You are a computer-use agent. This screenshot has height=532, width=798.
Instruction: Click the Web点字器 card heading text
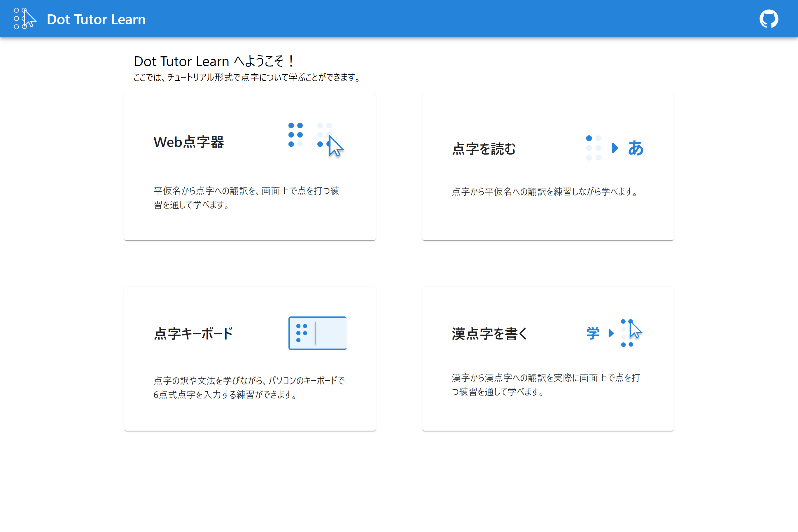coord(189,143)
